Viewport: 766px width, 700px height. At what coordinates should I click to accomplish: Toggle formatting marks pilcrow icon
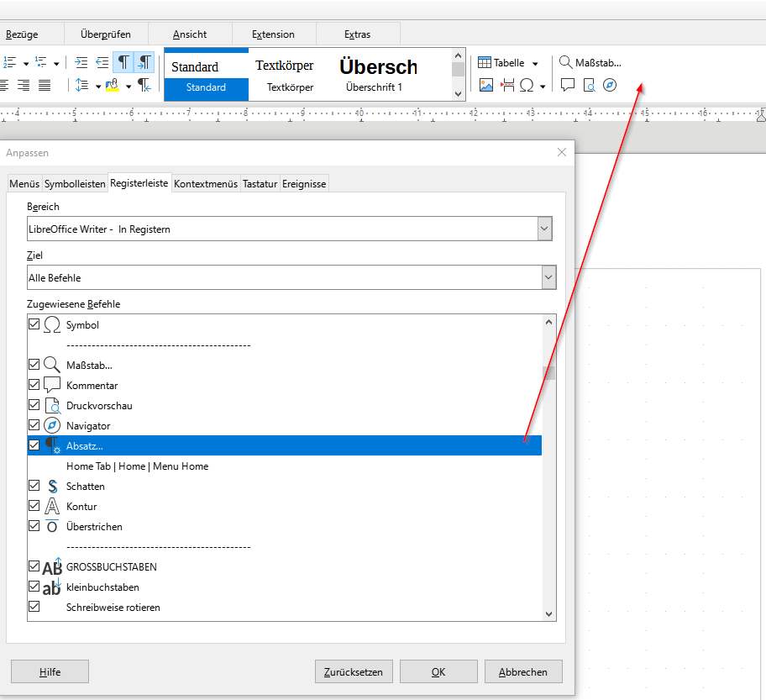tap(123, 62)
